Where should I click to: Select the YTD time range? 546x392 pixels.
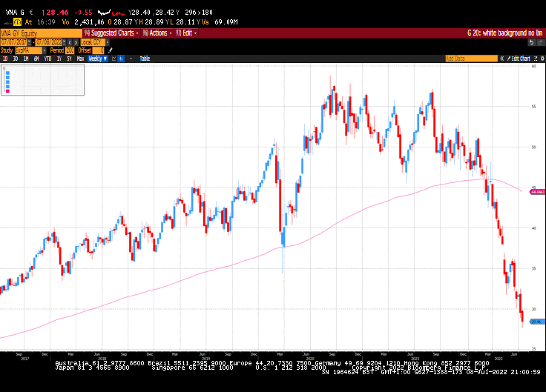click(x=47, y=58)
